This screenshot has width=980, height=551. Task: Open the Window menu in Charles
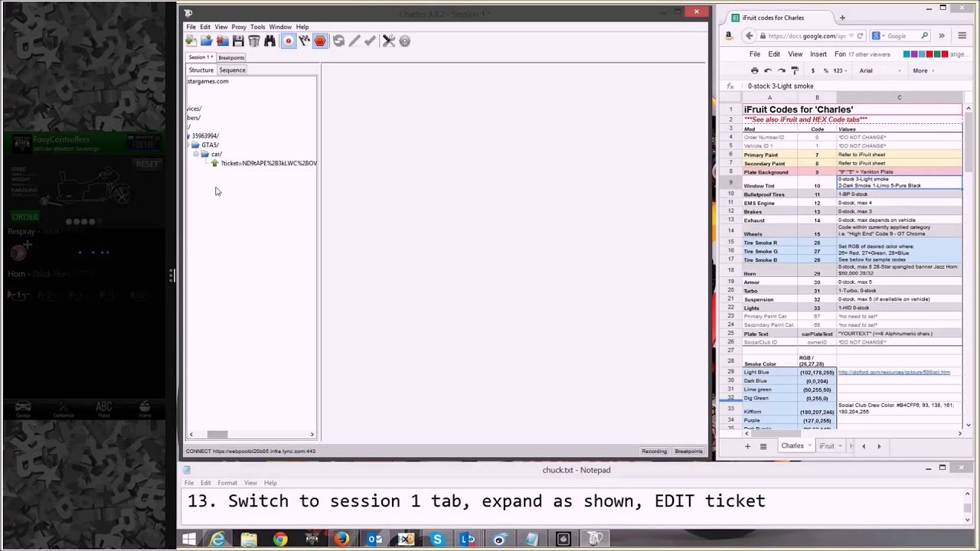(x=280, y=27)
